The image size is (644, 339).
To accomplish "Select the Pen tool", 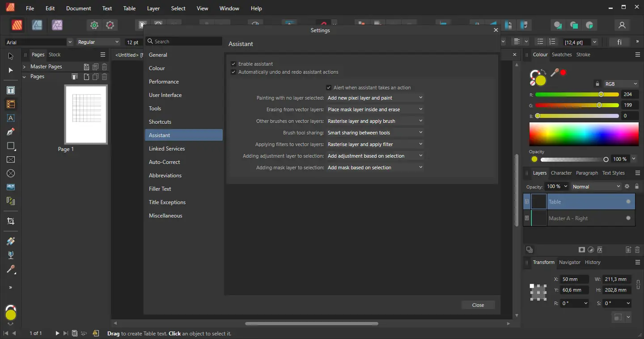I will click(x=11, y=132).
